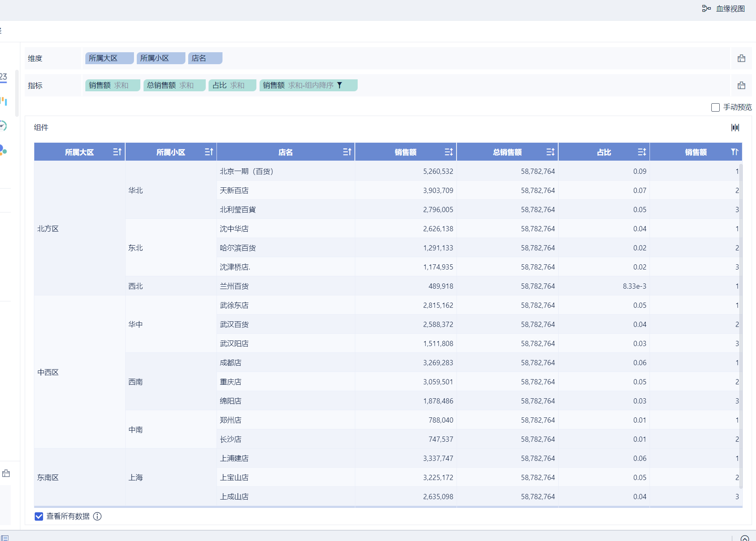Screen dimensions: 756x541
Task: Click the 组件 panel title
Action: (x=41, y=128)
